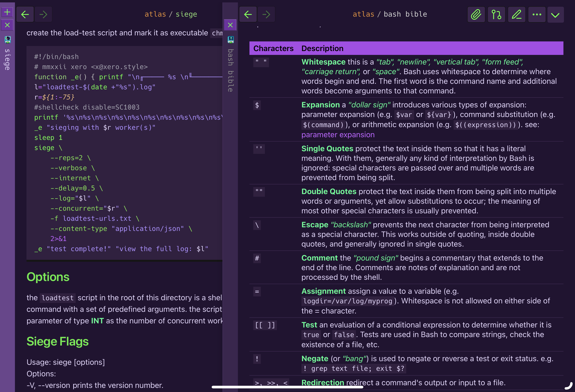Go back in bash bible pane
The height and width of the screenshot is (392, 575).
pyautogui.click(x=248, y=14)
